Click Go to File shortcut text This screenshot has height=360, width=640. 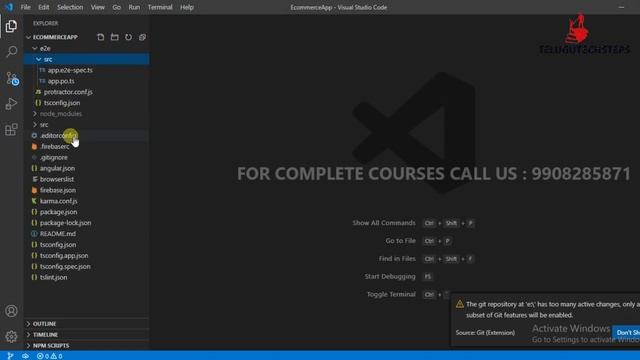pos(400,241)
